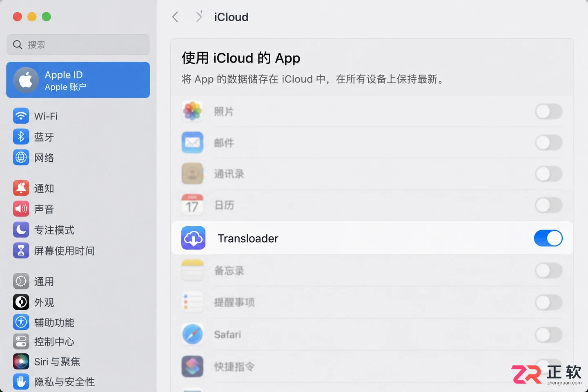Click the 控制中心 switches icon
Image resolution: width=588 pixels, height=392 pixels.
coord(21,342)
